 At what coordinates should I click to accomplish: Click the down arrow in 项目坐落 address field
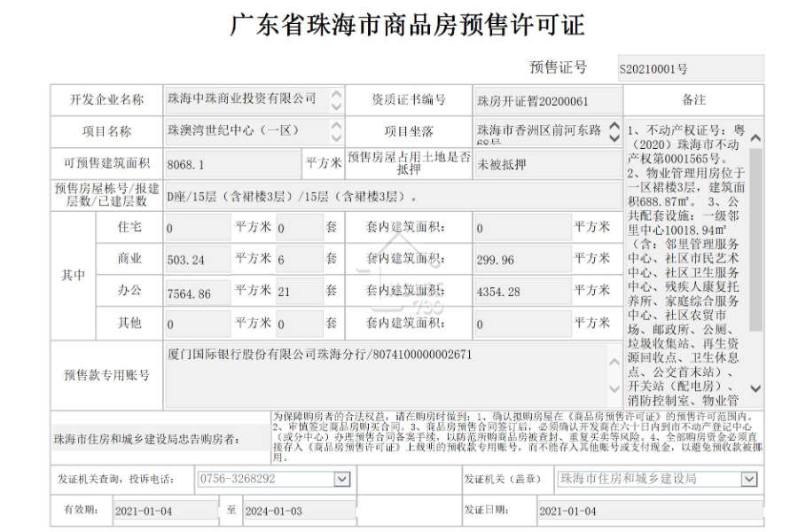614,137
